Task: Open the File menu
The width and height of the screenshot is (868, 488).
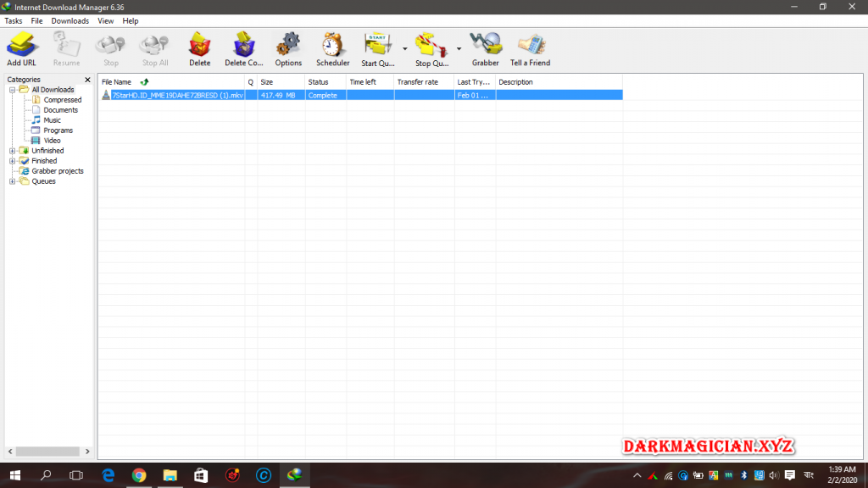Action: point(36,21)
